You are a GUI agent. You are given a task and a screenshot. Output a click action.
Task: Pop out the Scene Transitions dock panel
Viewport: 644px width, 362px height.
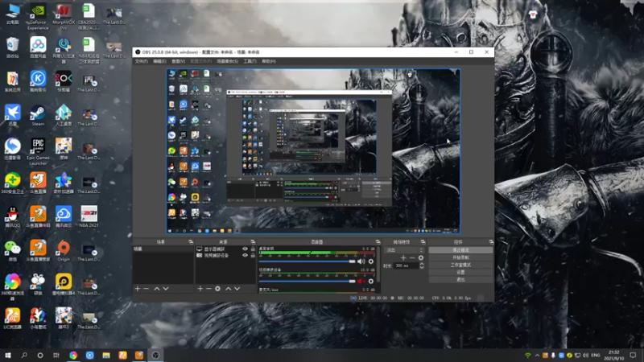423,242
